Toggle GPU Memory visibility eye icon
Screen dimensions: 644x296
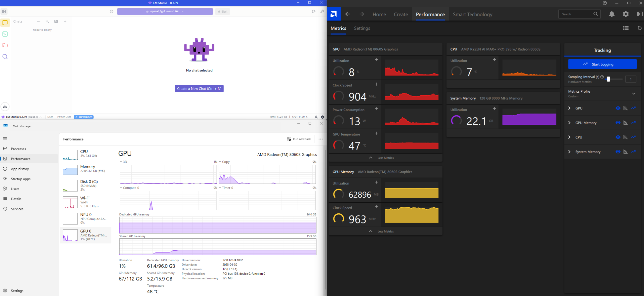tap(618, 123)
